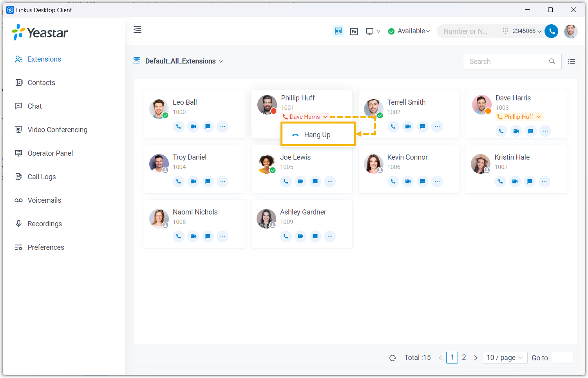Open more options for Kristin Hale
Viewport: 588px width, 378px height.
(545, 182)
